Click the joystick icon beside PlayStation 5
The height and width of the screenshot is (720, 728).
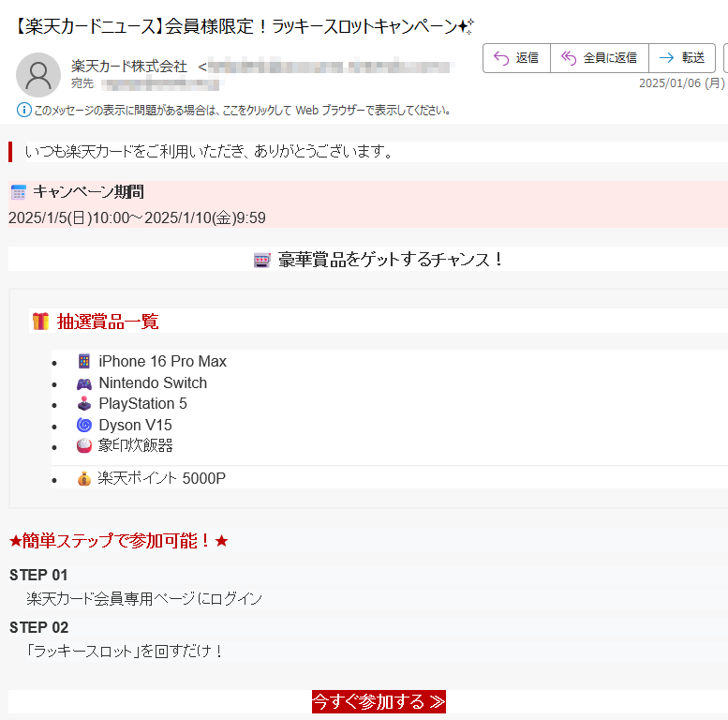pyautogui.click(x=84, y=404)
